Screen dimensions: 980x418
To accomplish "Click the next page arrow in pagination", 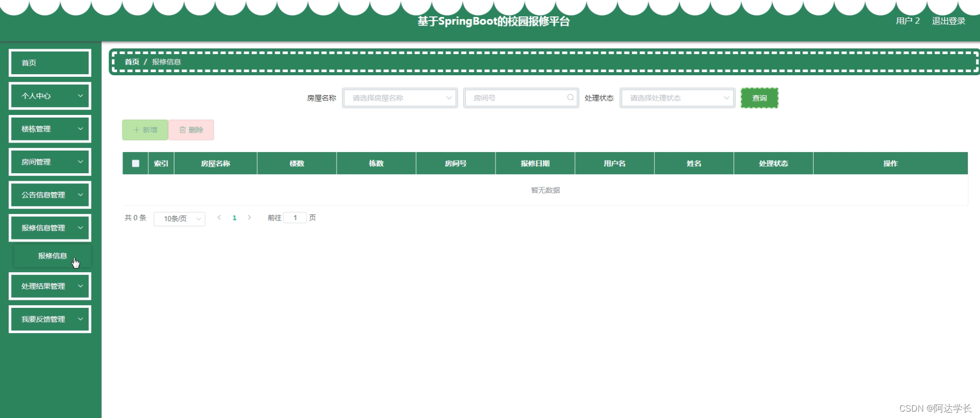I will click(x=249, y=218).
